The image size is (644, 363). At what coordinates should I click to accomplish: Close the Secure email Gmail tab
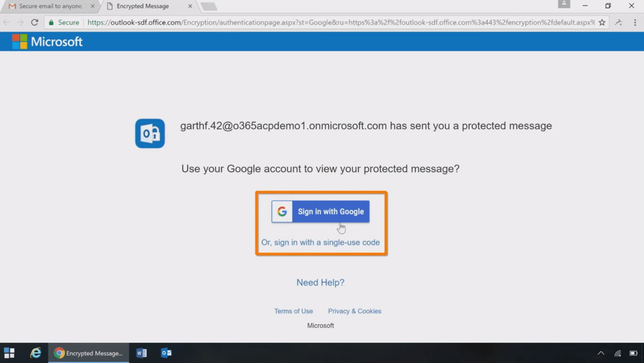[x=93, y=6]
